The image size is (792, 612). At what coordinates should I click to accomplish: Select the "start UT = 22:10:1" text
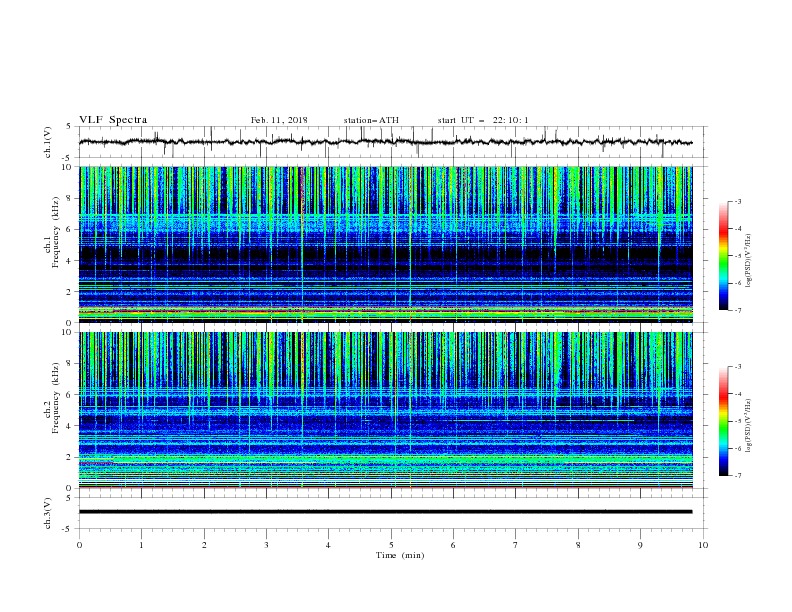click(483, 120)
